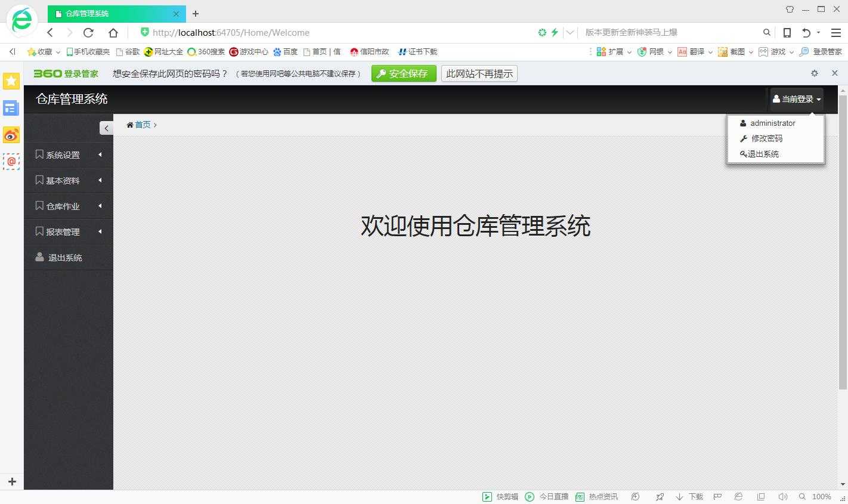Close the 仓库管理系统 tab
The image size is (848, 504).
click(176, 13)
